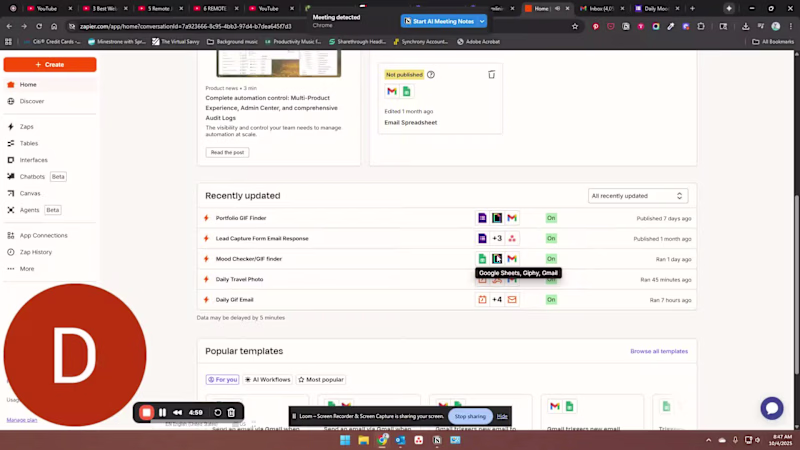Open the All recently updated dropdown

[x=638, y=196]
